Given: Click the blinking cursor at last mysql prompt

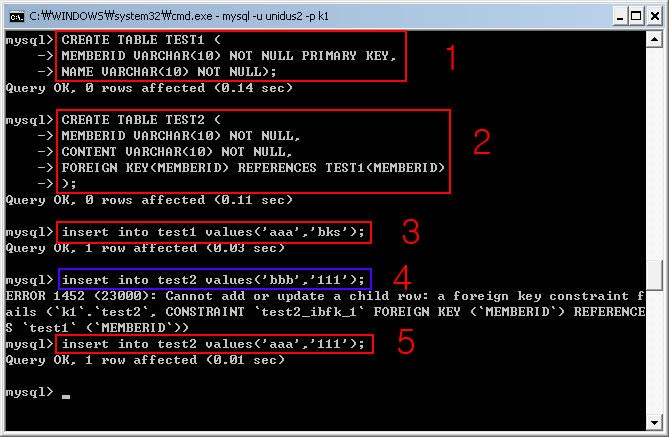Looking at the screenshot, I should 66,396.
